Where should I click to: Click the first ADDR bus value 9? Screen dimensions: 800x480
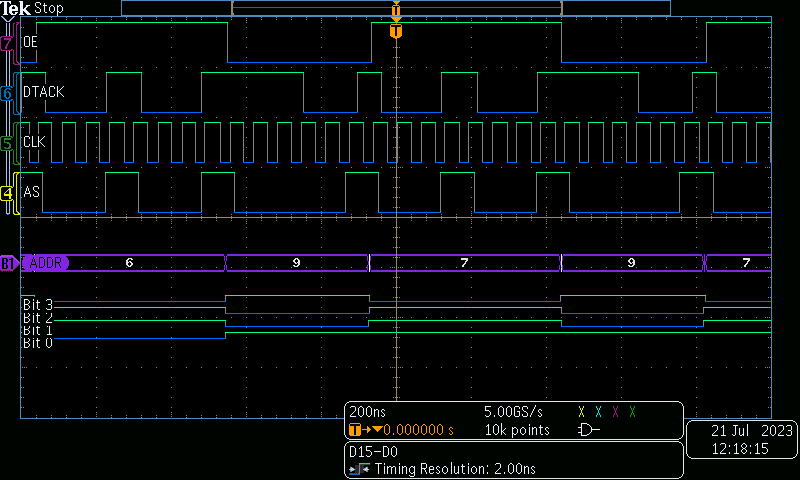point(296,263)
